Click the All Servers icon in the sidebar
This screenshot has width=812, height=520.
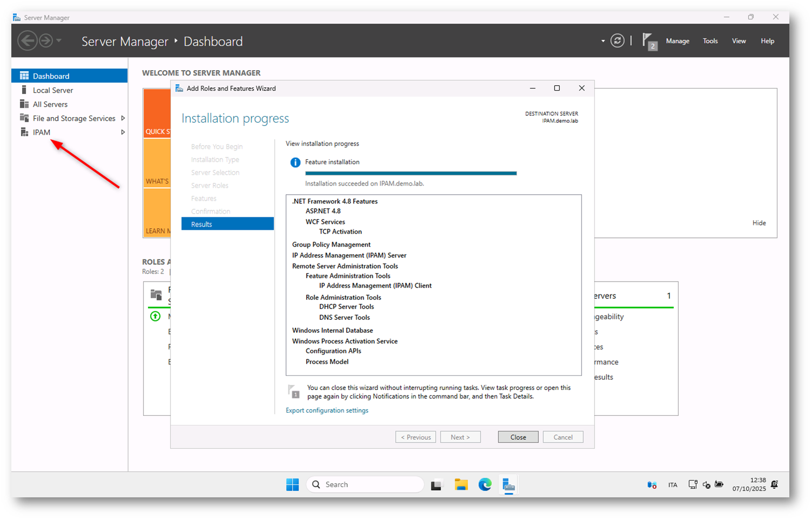24,104
